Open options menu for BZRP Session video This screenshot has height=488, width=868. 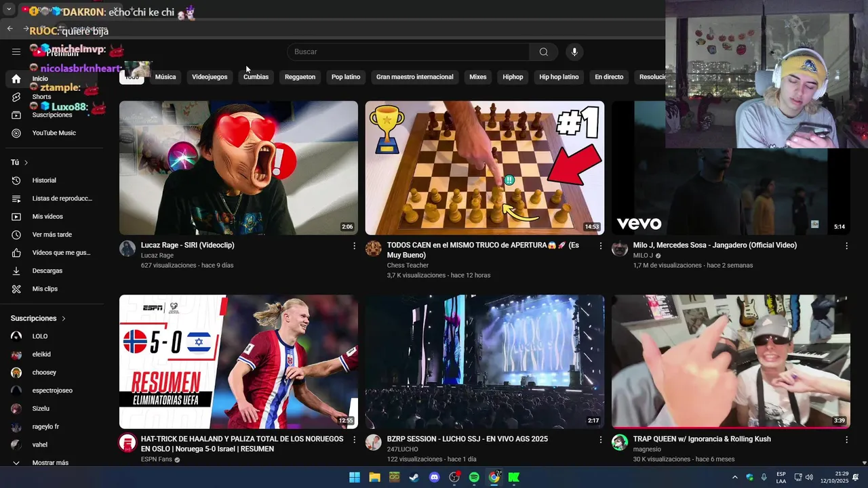coord(600,440)
